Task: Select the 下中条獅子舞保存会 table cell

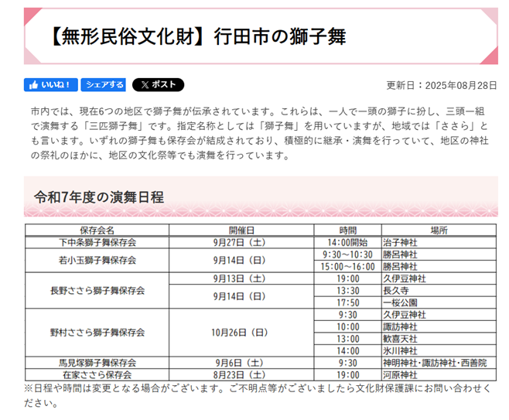Action: click(x=97, y=242)
